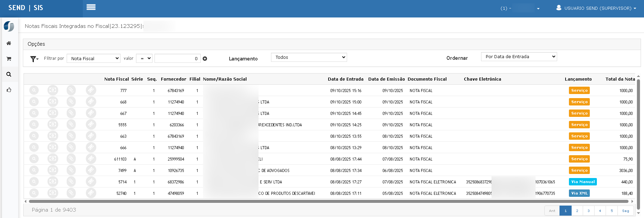This screenshot has width=644, height=218.
Task: Click the filter value input field
Action: pos(177,58)
